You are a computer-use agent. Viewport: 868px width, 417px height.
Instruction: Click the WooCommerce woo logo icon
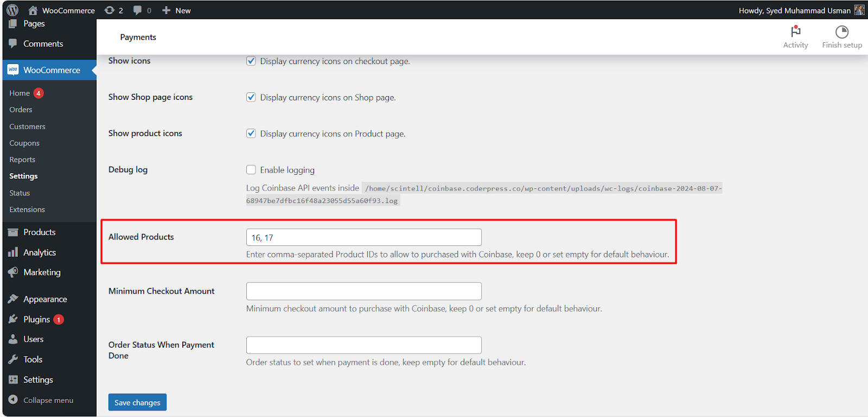tap(13, 70)
